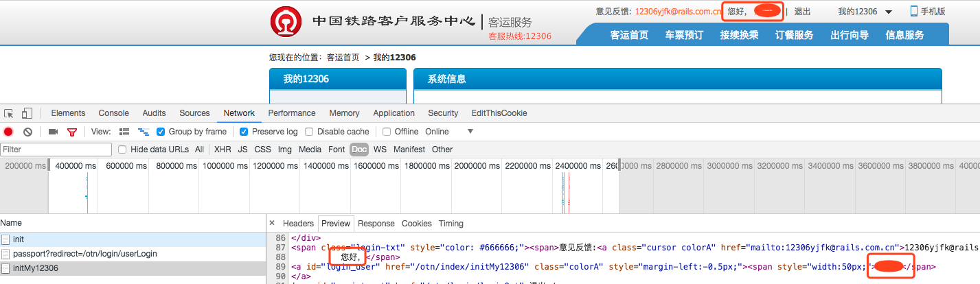Switch to the Sources tab
This screenshot has height=284, width=980.
[194, 113]
